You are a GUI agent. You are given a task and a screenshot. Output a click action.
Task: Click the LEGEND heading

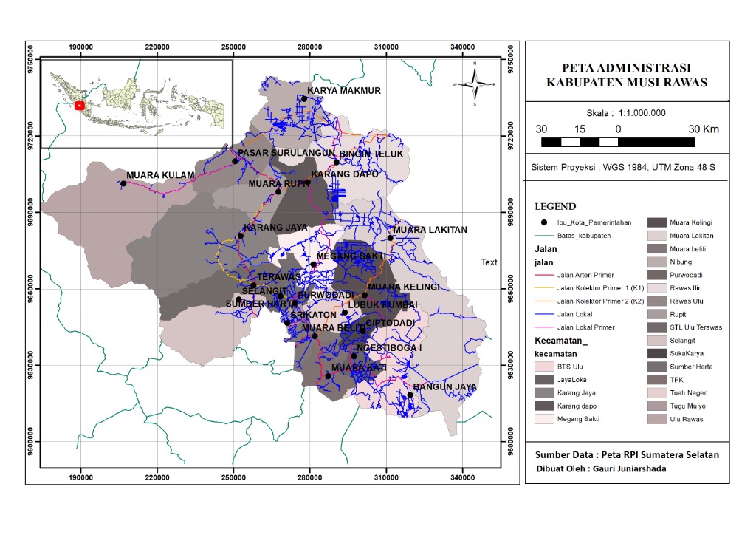pyautogui.click(x=555, y=206)
